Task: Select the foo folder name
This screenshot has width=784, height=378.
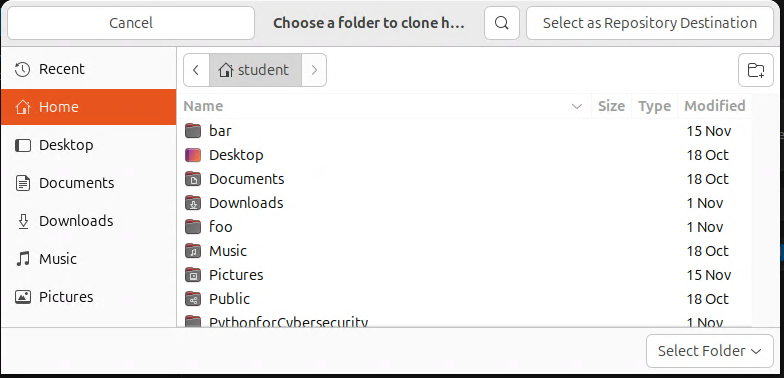Action: [x=220, y=227]
